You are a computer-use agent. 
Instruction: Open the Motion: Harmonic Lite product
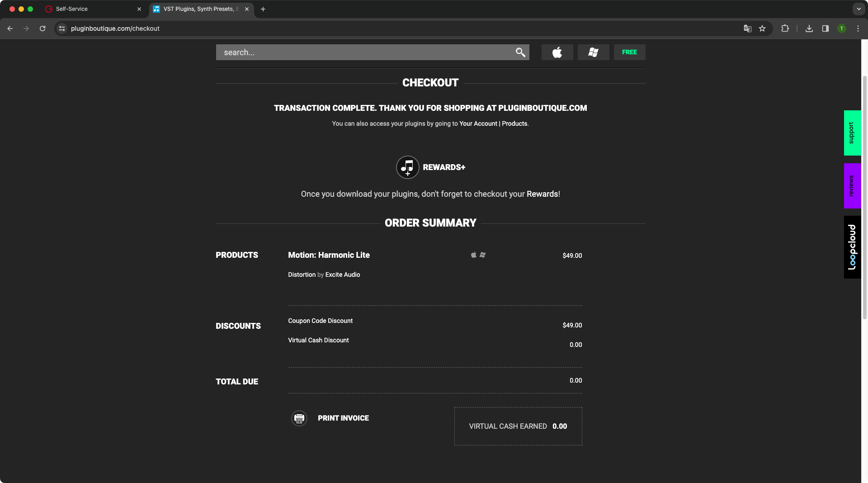click(x=329, y=255)
